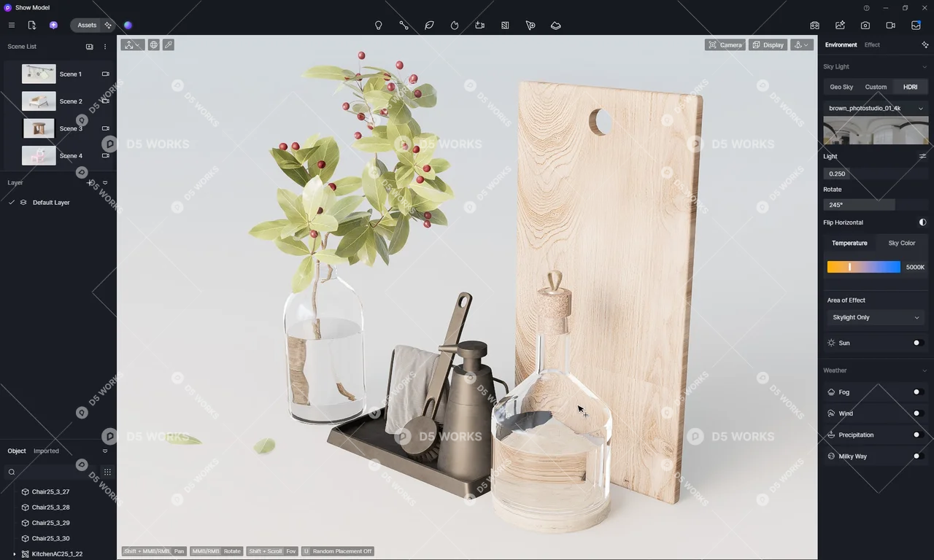Click the light bulb icon in top toolbar

[378, 26]
